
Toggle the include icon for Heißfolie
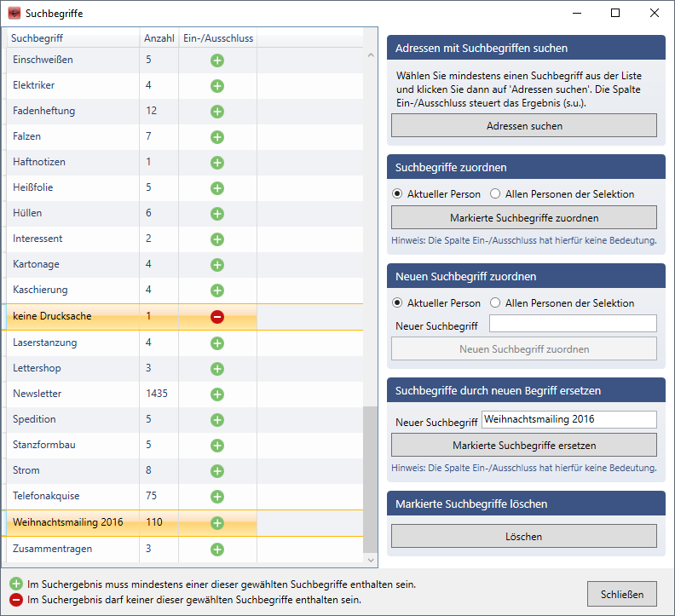click(217, 188)
